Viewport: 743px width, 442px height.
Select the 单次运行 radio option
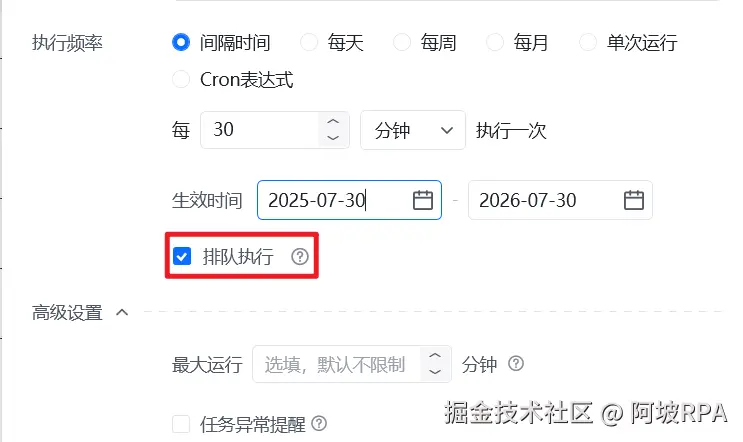588,42
